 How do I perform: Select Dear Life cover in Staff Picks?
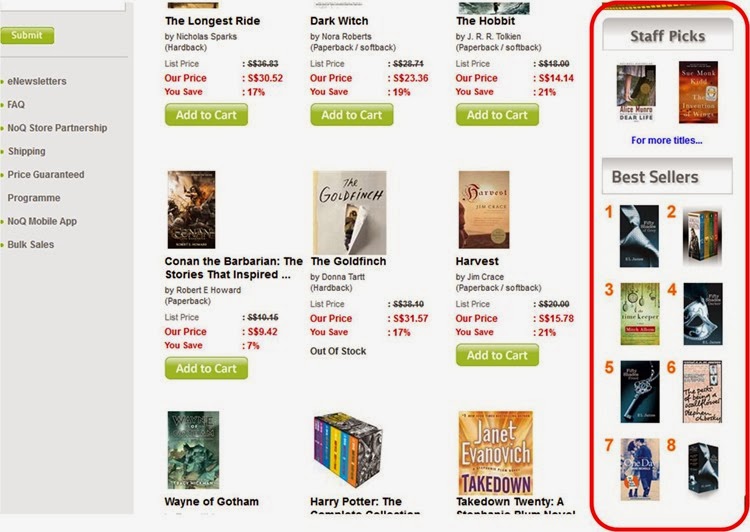pos(636,92)
